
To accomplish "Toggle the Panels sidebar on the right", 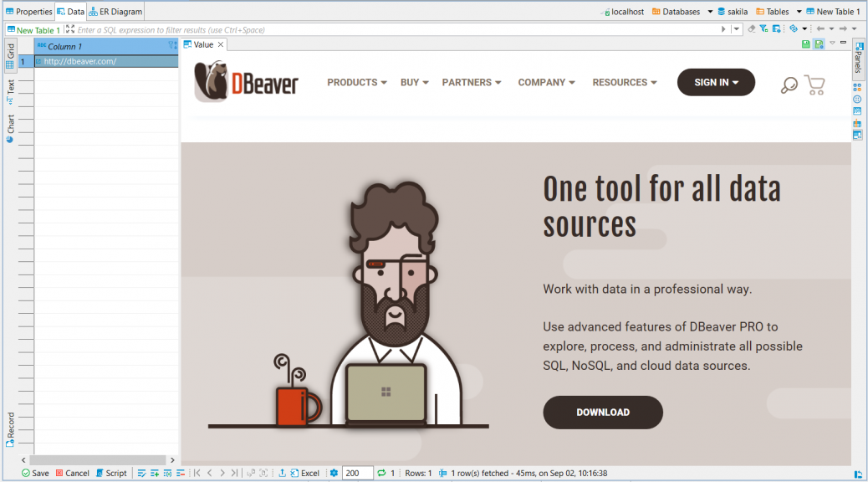I will point(858,57).
